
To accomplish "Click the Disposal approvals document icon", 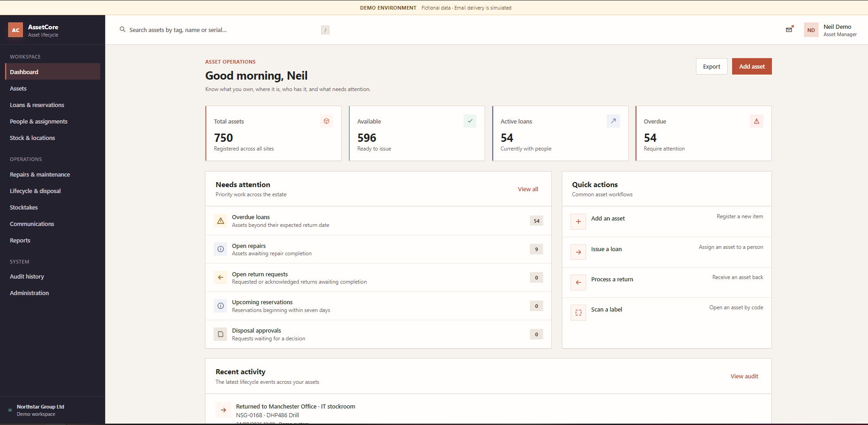I will (x=221, y=334).
